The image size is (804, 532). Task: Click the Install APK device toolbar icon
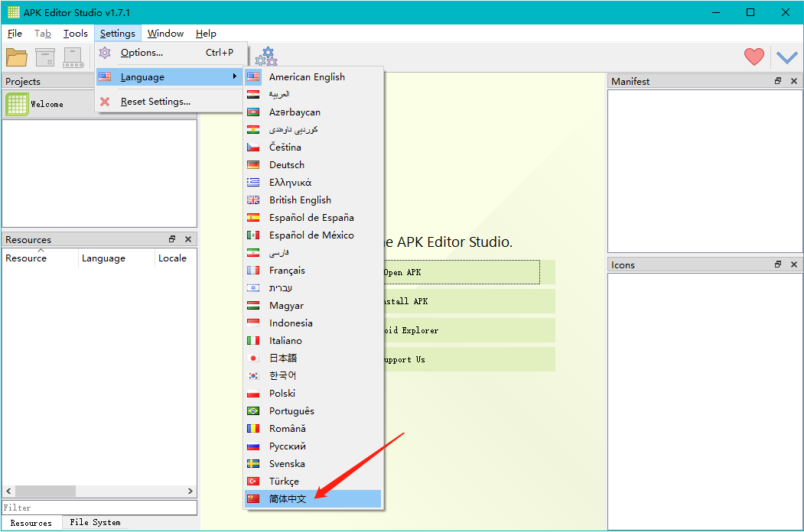coord(73,57)
